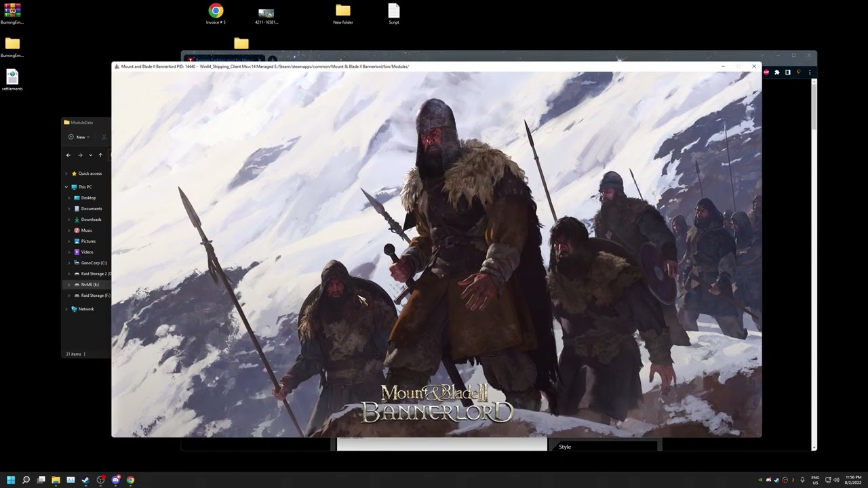Open Discord from the taskbar
This screenshot has height=488, width=868.
point(115,480)
